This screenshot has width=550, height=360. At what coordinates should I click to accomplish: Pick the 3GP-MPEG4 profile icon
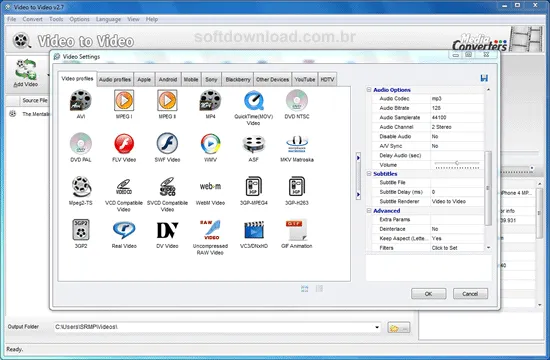(x=253, y=186)
